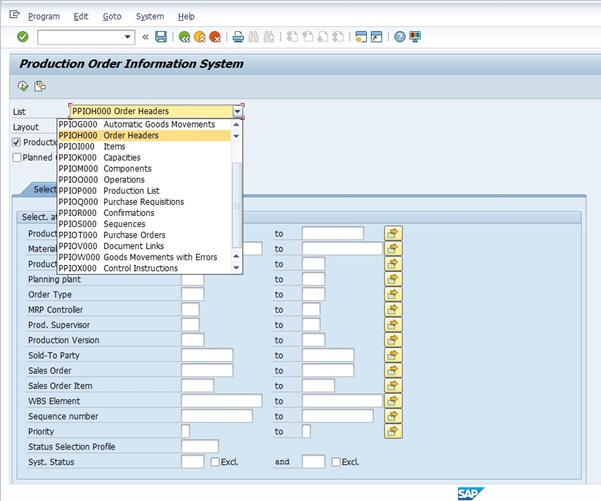Open multiple selection for WBS Element
Viewport: 601px width, 501px height.
click(393, 401)
